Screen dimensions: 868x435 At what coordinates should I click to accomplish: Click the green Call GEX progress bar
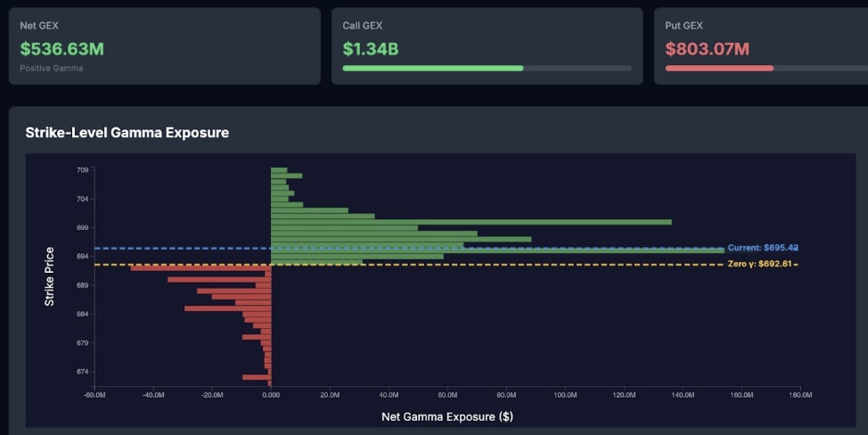click(433, 68)
